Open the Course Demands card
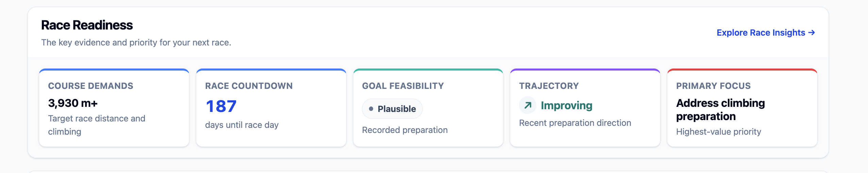Image resolution: width=868 pixels, height=173 pixels. 114,108
